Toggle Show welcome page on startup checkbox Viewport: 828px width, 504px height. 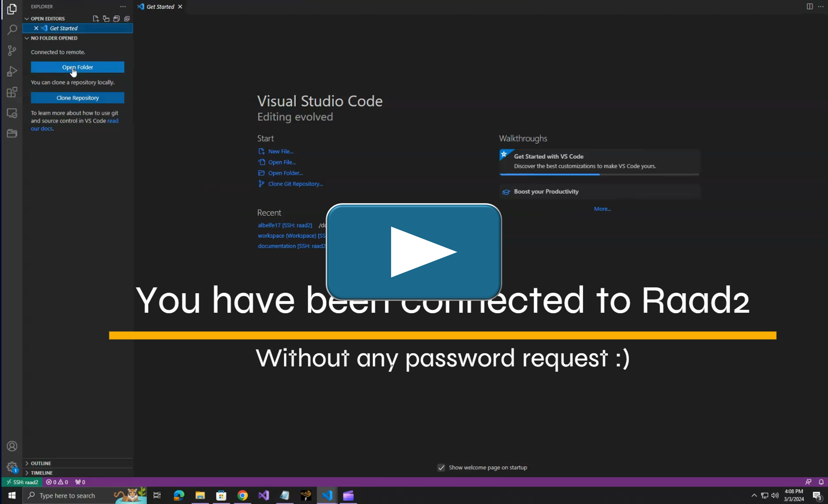(x=441, y=467)
